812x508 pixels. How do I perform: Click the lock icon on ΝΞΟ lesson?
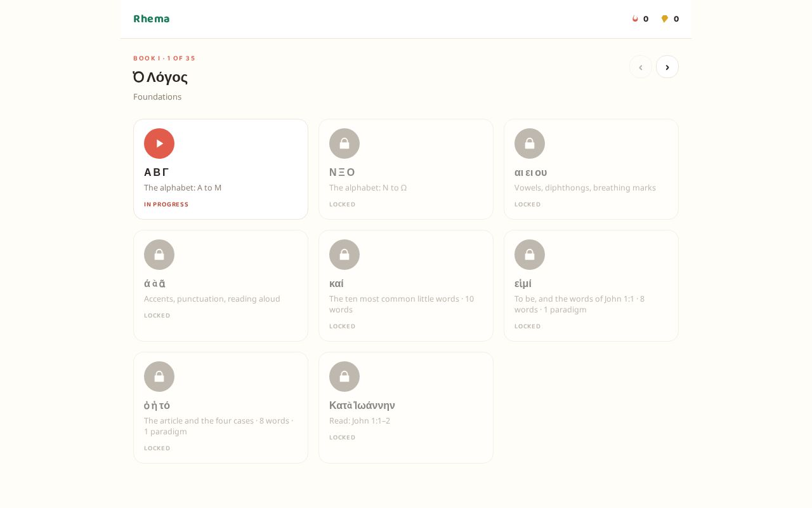pos(344,144)
